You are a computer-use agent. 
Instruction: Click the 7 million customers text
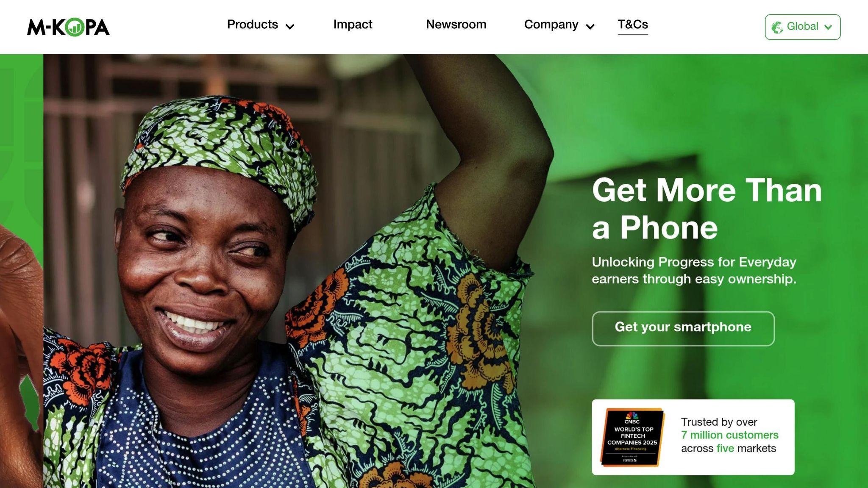[730, 435]
